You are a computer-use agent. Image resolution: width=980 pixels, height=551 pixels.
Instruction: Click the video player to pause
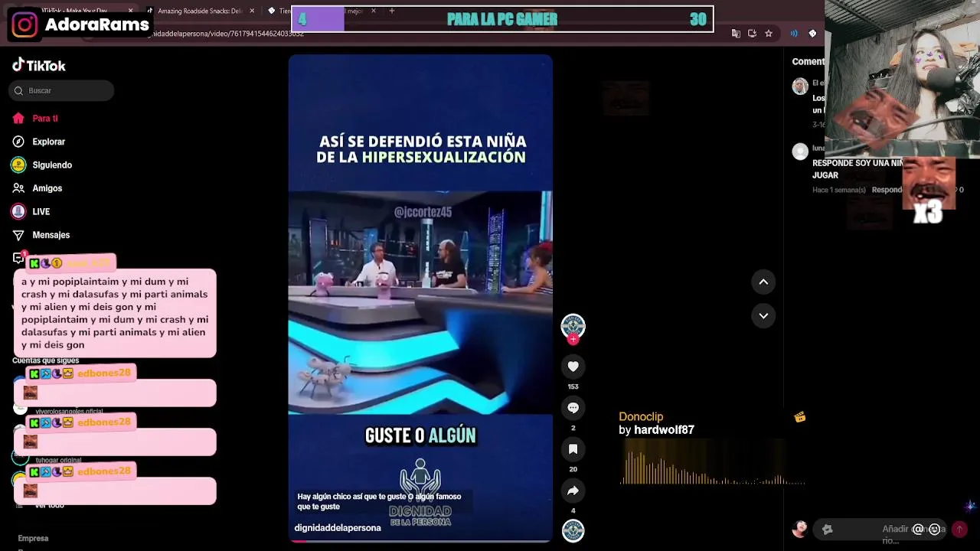click(420, 298)
